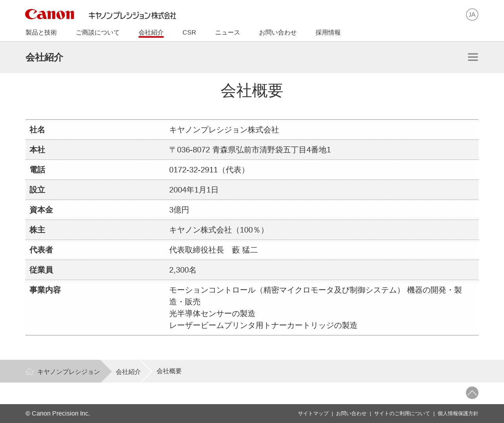Image resolution: width=504 pixels, height=423 pixels.
Task: Open the JA language selector icon
Action: click(472, 15)
